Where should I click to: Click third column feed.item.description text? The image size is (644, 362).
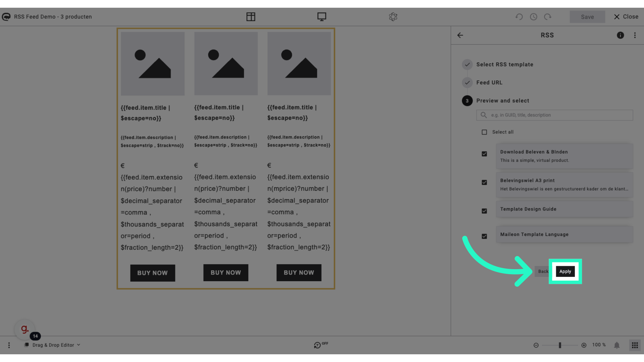299,141
